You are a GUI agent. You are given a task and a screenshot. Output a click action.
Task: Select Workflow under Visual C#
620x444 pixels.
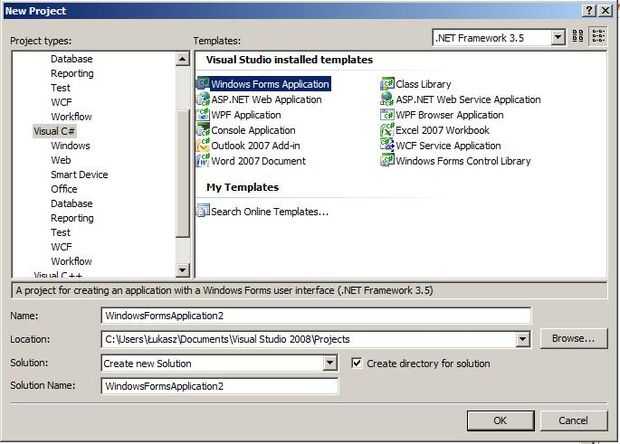(72, 261)
